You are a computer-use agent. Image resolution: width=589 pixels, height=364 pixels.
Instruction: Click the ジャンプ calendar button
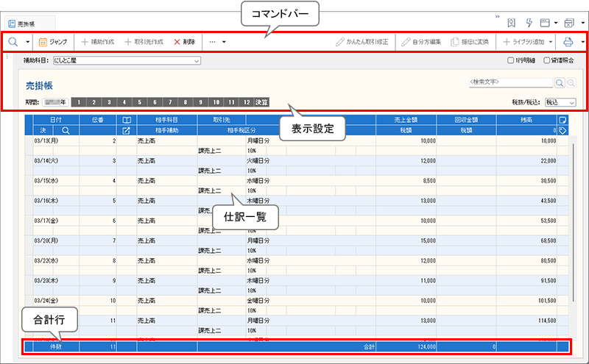[52, 42]
